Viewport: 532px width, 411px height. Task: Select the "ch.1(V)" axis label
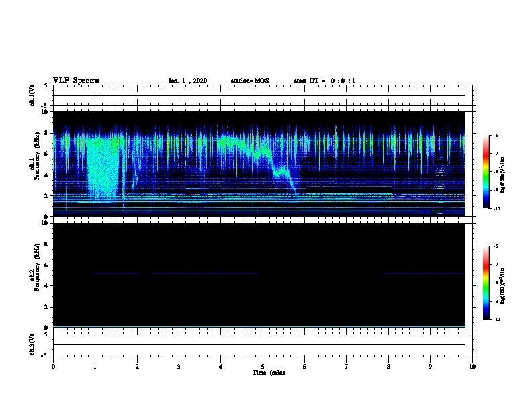click(32, 95)
